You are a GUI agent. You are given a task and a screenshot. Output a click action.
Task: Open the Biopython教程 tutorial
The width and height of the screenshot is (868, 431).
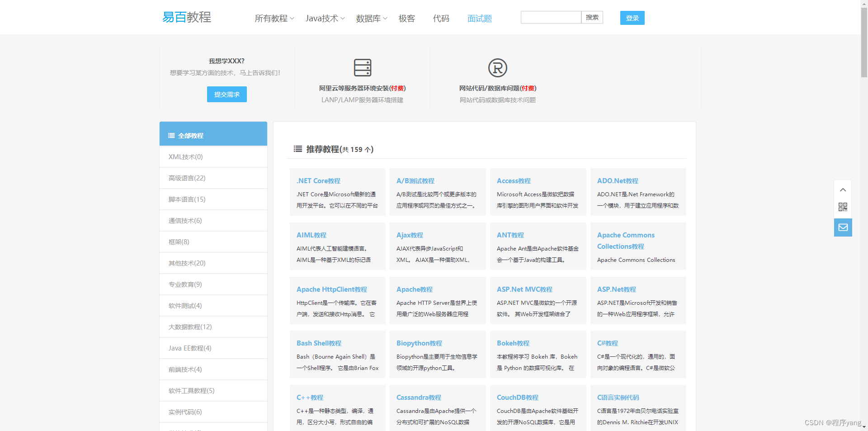point(419,343)
